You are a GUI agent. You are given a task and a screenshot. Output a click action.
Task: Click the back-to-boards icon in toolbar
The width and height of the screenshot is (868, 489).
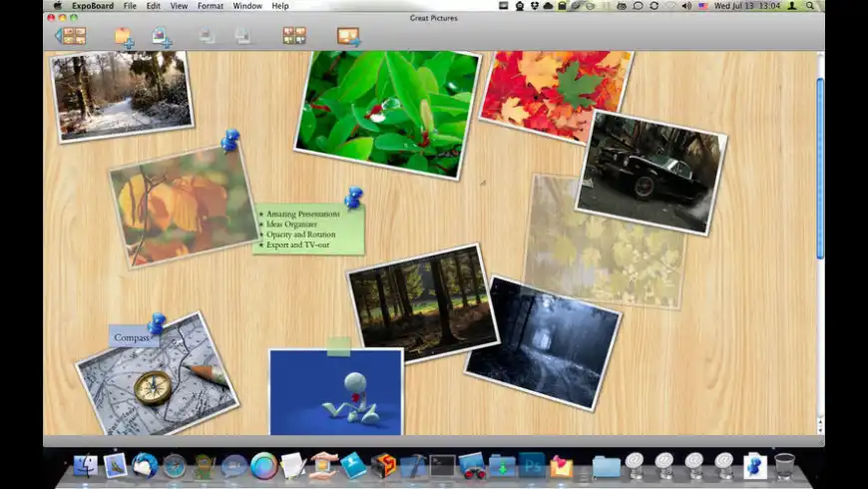coord(70,36)
